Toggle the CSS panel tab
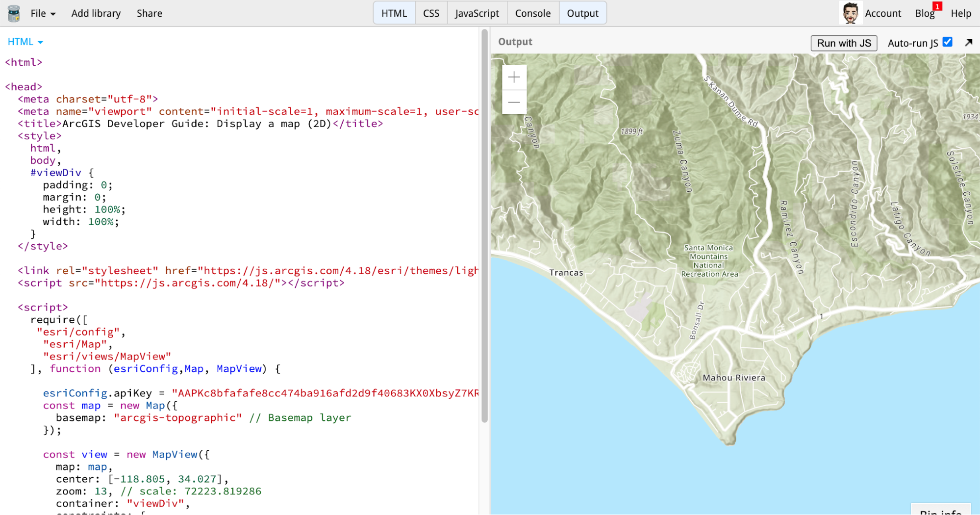The width and height of the screenshot is (980, 515). click(431, 13)
